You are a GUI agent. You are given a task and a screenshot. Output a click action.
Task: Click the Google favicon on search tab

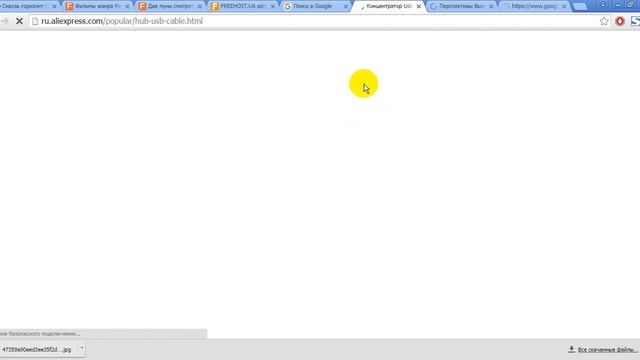coord(287,6)
